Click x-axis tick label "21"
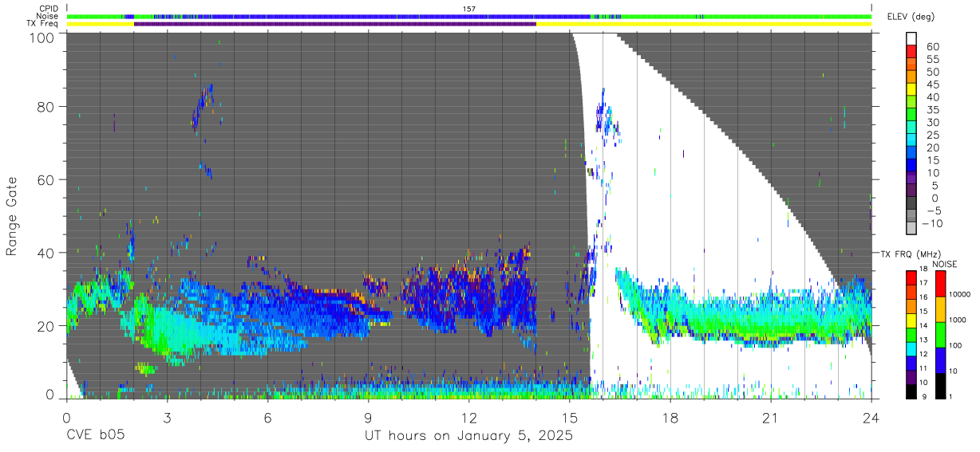 point(771,417)
